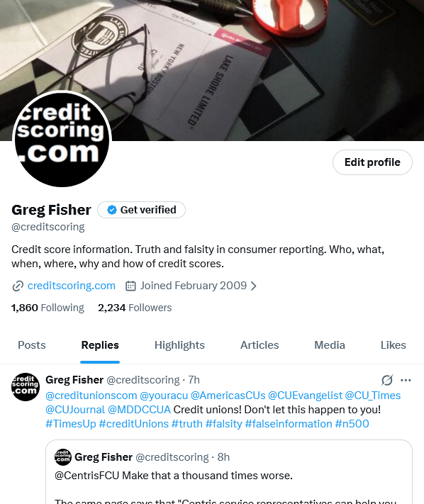Viewport: 424px width, 504px height.
Task: Open the Articles tab
Action: (x=260, y=345)
